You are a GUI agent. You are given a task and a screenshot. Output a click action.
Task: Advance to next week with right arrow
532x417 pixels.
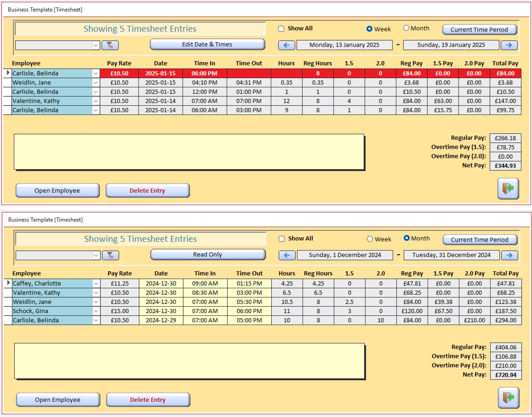tap(509, 45)
